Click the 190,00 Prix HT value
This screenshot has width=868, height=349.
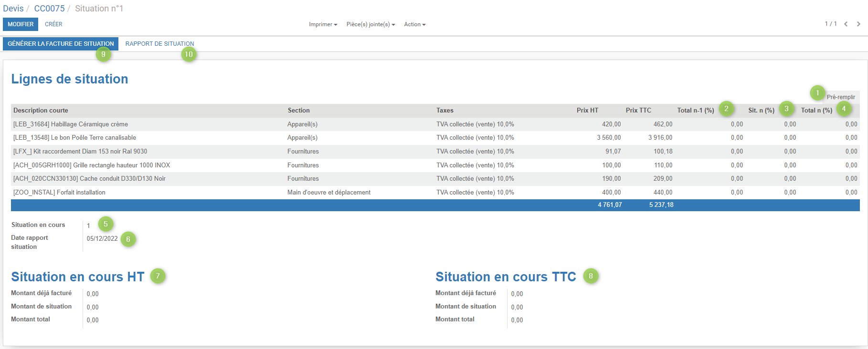[x=611, y=179]
